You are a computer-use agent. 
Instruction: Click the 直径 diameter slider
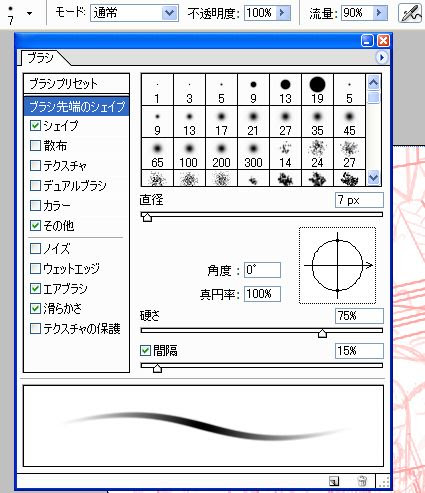(262, 214)
